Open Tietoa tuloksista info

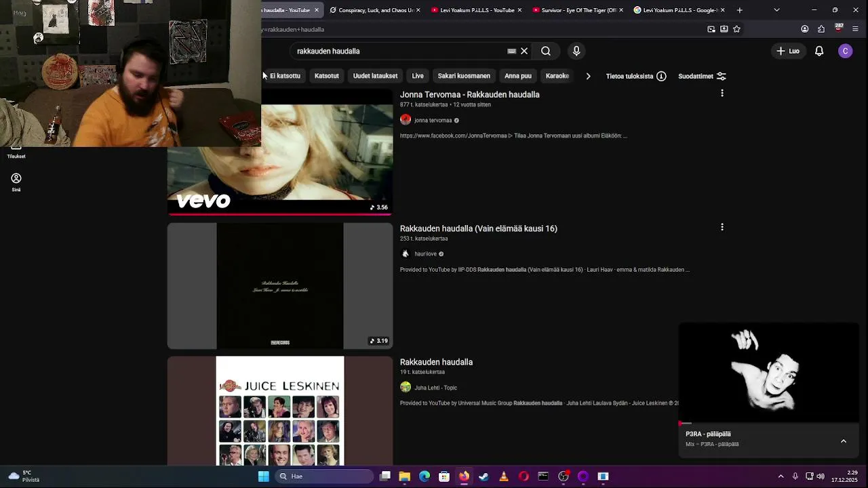pyautogui.click(x=635, y=76)
